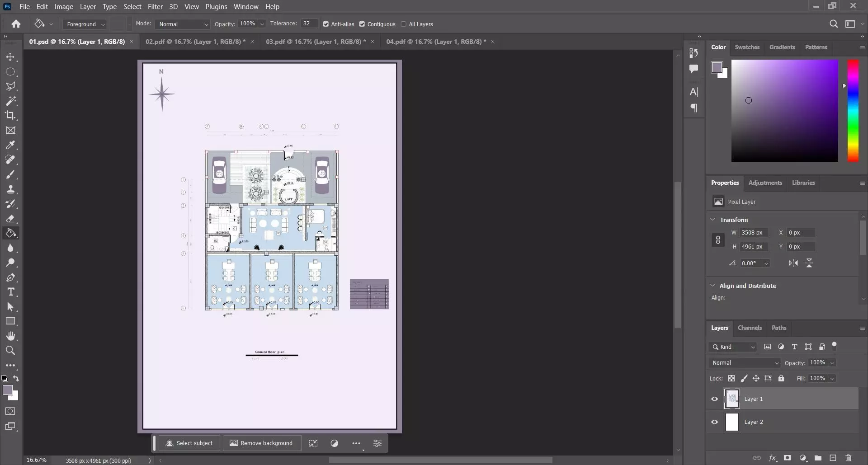Viewport: 868px width, 465px height.
Task: Toggle the Anti-alias checkbox
Action: point(325,24)
